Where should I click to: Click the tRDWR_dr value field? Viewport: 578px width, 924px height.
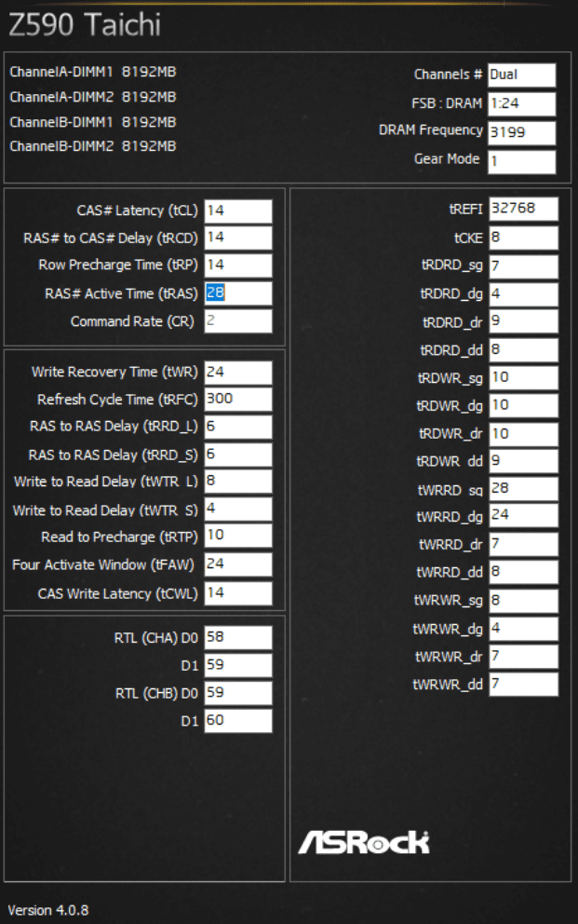[524, 435]
